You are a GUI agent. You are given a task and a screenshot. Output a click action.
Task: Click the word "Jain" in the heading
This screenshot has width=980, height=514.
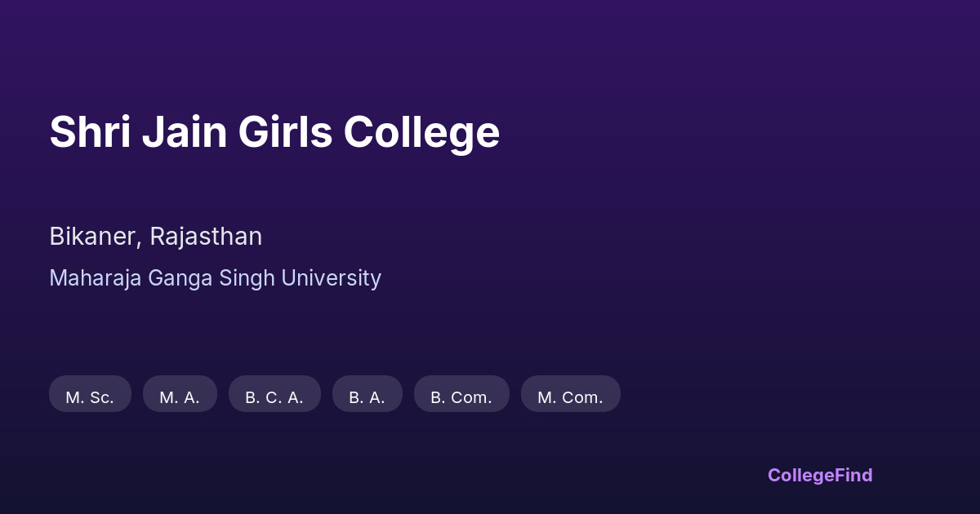click(x=185, y=132)
